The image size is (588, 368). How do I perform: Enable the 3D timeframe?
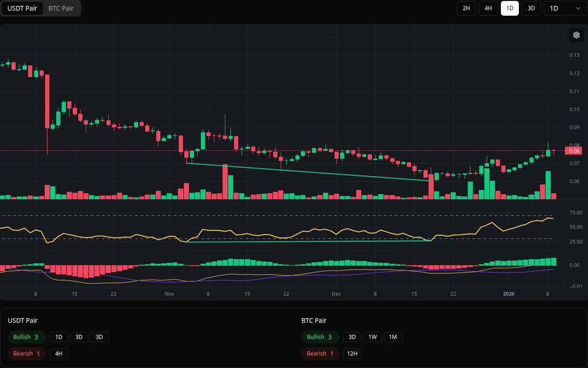531,8
